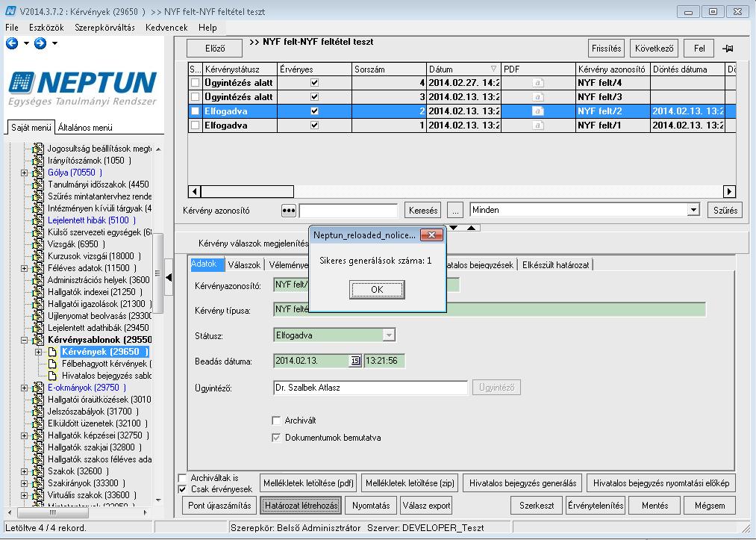
Task: Click the Kérvény azonosító search field
Action: pos(348,211)
